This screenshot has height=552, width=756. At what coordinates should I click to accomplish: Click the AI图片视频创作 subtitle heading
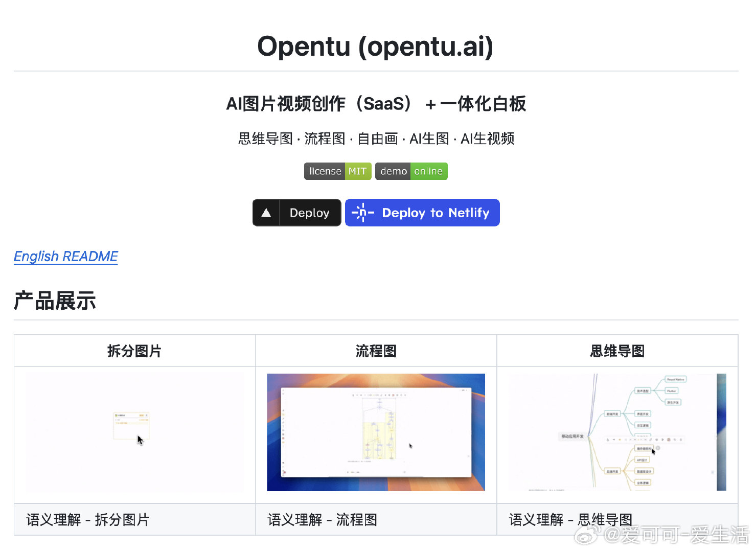(376, 104)
